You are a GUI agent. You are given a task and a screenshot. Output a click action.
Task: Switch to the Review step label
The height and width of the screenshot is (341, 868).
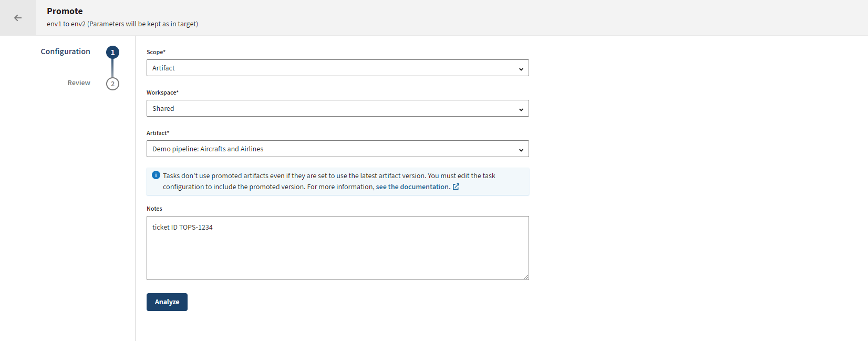pos(79,83)
